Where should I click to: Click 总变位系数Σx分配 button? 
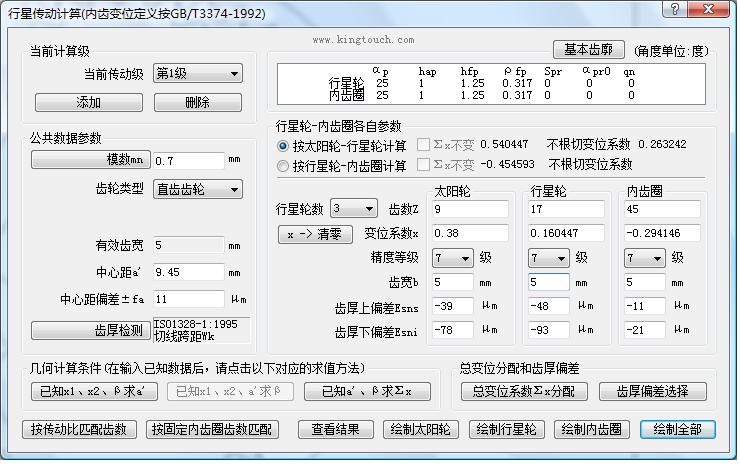click(524, 391)
